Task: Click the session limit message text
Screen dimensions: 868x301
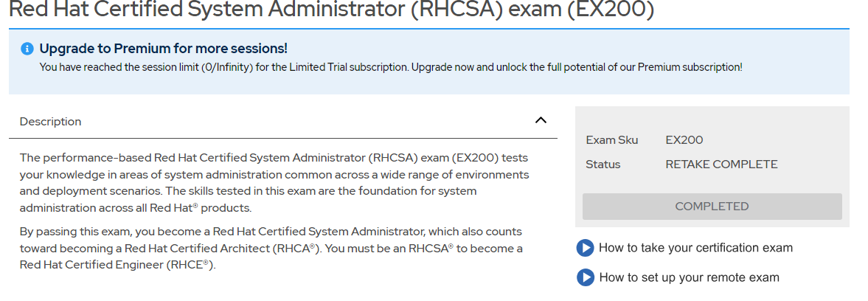Action: [390, 67]
